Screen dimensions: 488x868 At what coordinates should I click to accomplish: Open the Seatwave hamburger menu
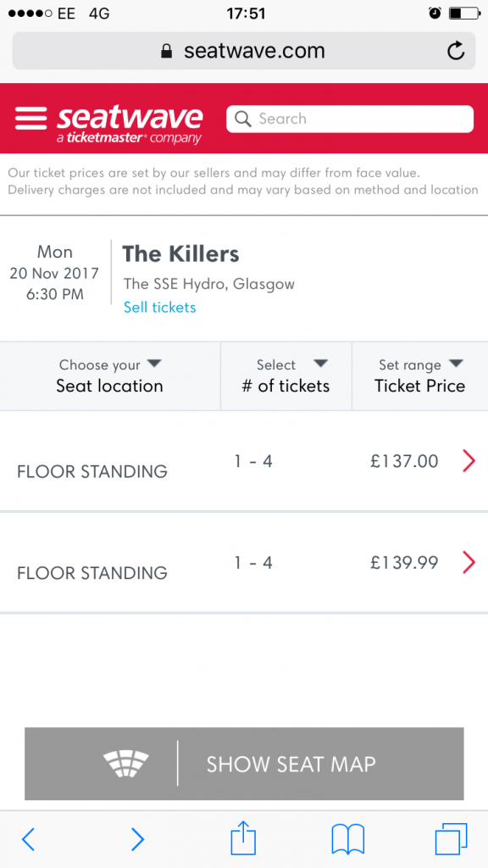tap(31, 118)
